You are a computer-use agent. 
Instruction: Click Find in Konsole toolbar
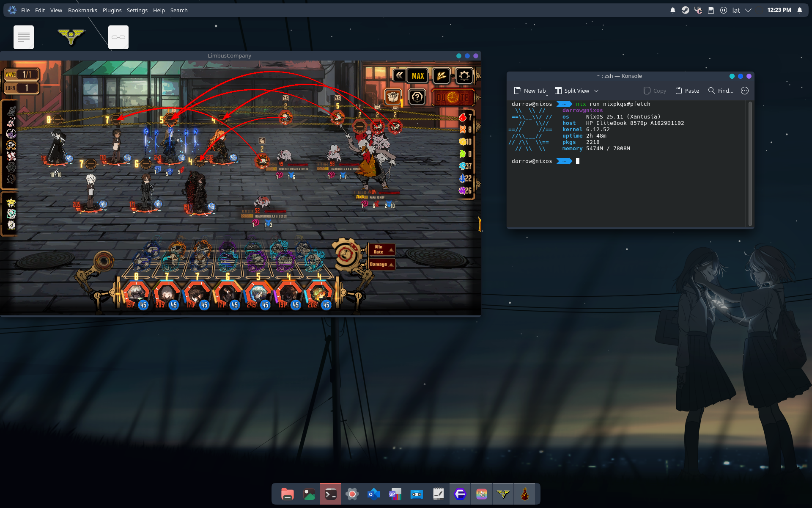pyautogui.click(x=721, y=91)
